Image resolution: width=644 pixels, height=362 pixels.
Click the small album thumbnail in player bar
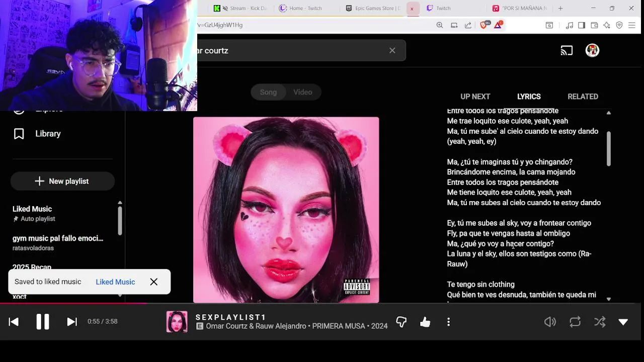(x=177, y=322)
